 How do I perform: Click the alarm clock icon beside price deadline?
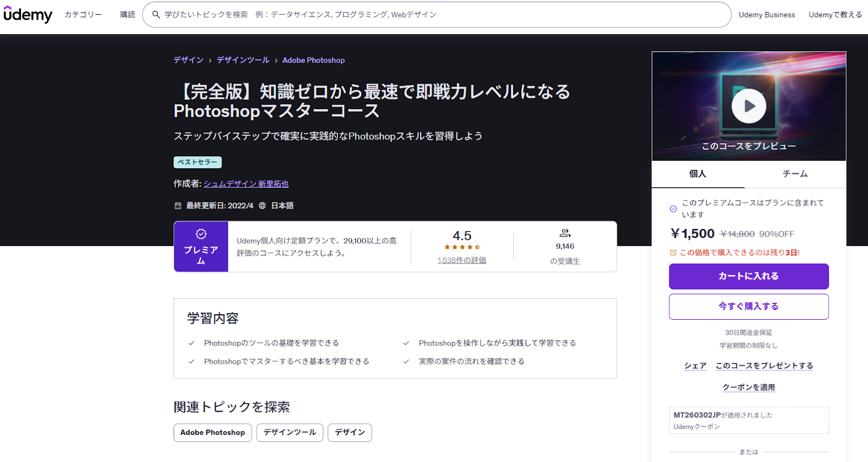tap(673, 252)
